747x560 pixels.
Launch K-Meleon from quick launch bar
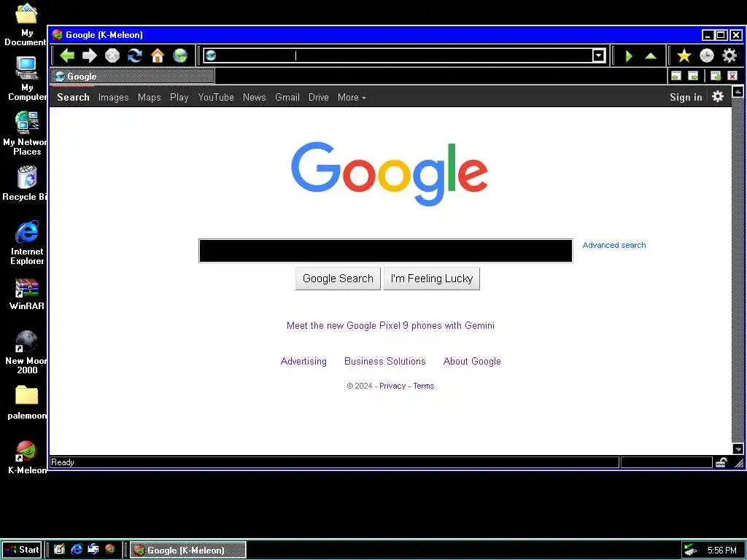[x=110, y=549]
